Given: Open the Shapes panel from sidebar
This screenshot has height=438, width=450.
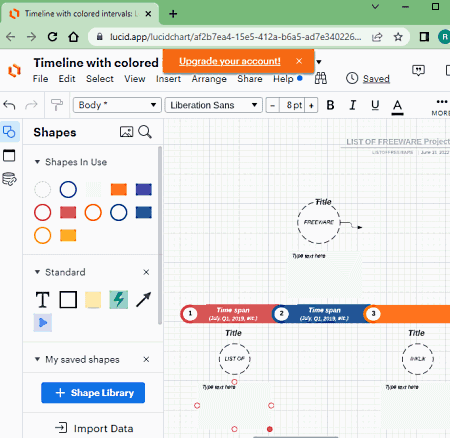Looking at the screenshot, I should pyautogui.click(x=9, y=132).
